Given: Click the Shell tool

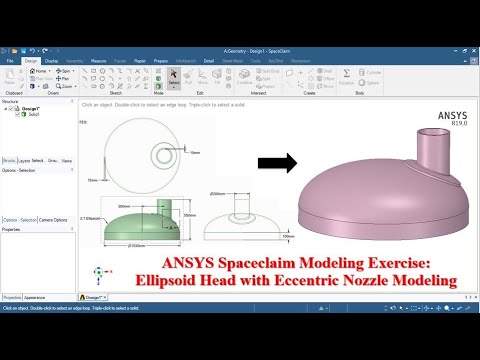Looking at the screenshot, I should coord(324,71).
